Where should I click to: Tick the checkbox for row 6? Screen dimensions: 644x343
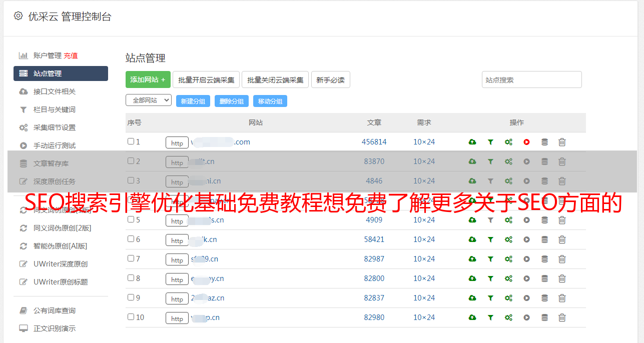pos(131,239)
